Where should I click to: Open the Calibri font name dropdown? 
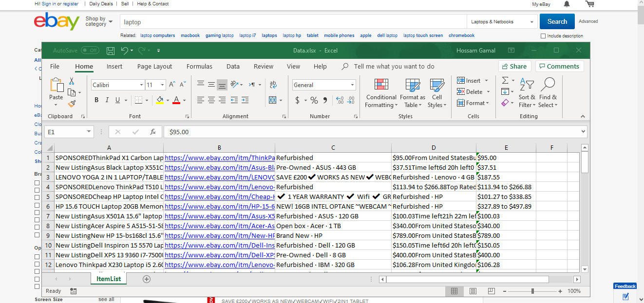(117, 85)
